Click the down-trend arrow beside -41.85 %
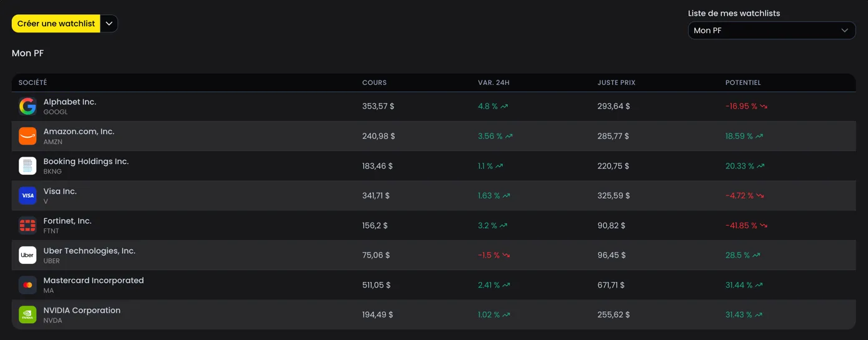The height and width of the screenshot is (340, 868). click(x=764, y=226)
